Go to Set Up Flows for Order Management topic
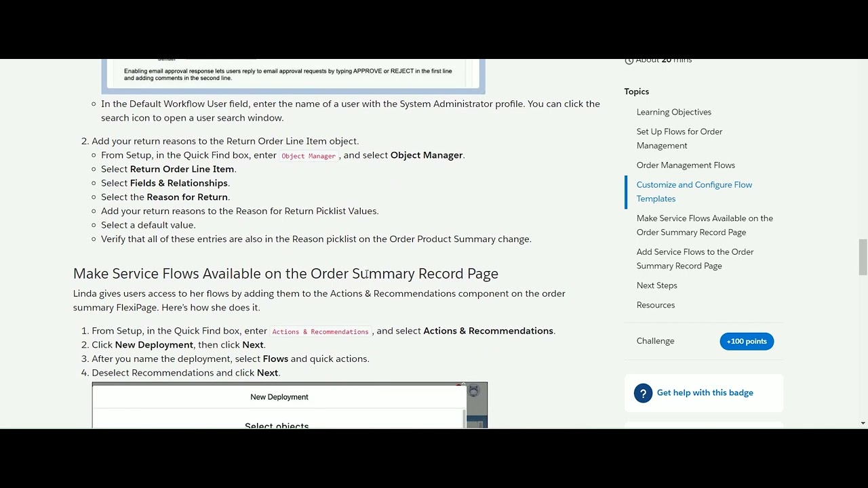 pos(679,138)
